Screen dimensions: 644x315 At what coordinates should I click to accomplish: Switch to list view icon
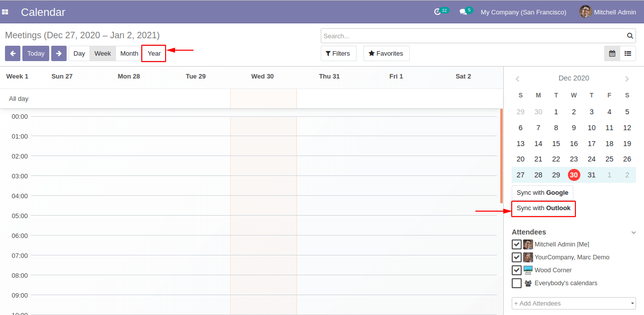[x=628, y=54]
